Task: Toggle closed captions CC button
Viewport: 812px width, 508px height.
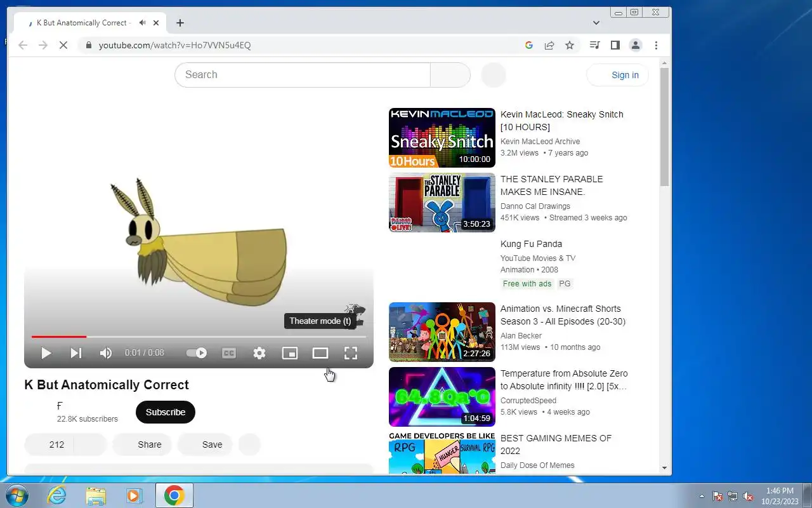Action: pyautogui.click(x=229, y=353)
